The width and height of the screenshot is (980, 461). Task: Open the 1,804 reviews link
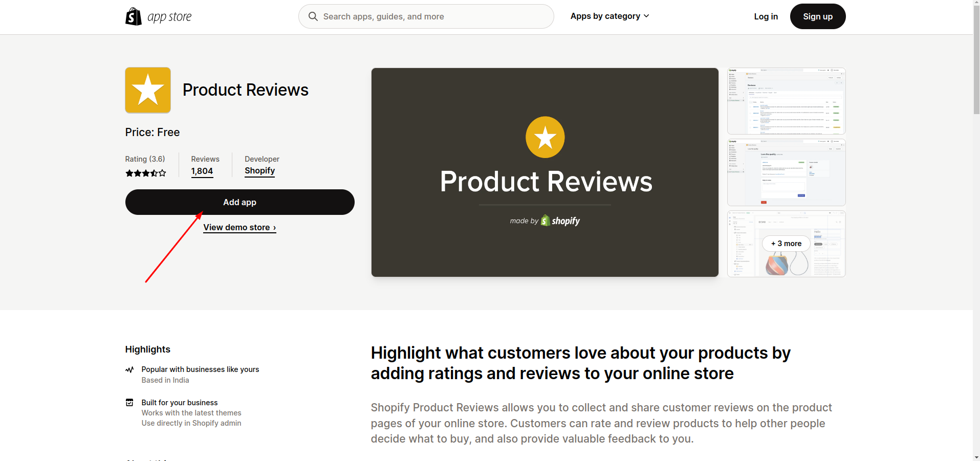(202, 171)
